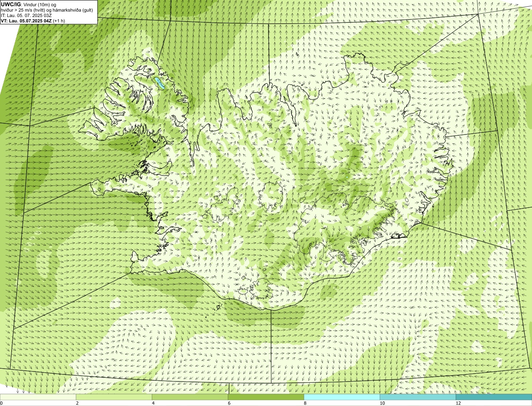Click the "12" tick label of the scale
532x406 pixels.
point(458,403)
